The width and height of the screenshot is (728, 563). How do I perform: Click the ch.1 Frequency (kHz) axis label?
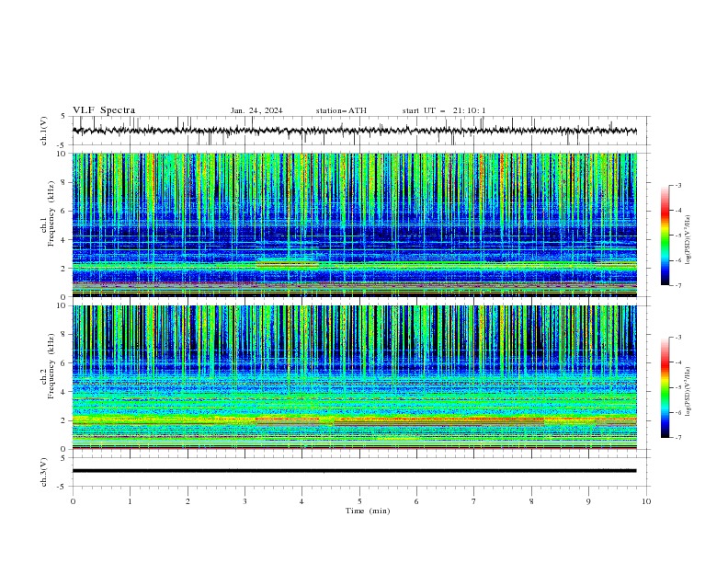click(x=48, y=214)
